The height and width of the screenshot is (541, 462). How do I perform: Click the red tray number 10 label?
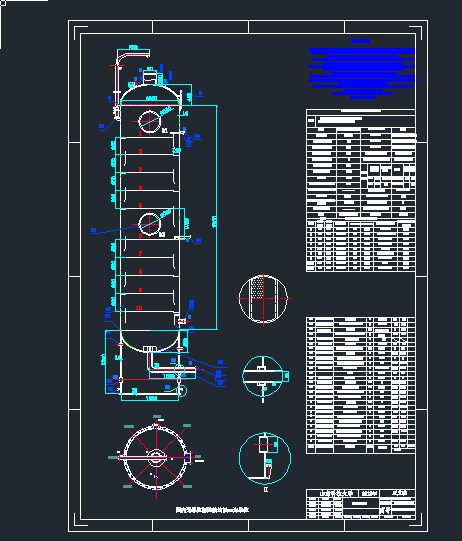(x=139, y=308)
